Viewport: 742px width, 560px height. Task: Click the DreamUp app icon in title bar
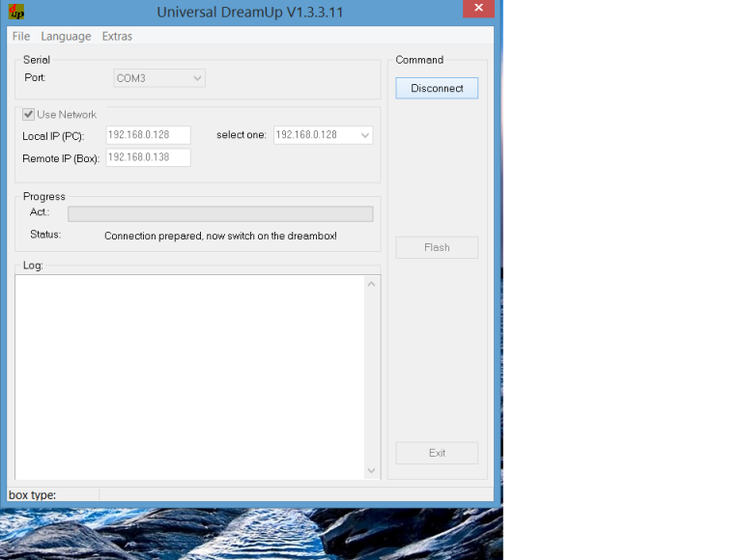16,12
